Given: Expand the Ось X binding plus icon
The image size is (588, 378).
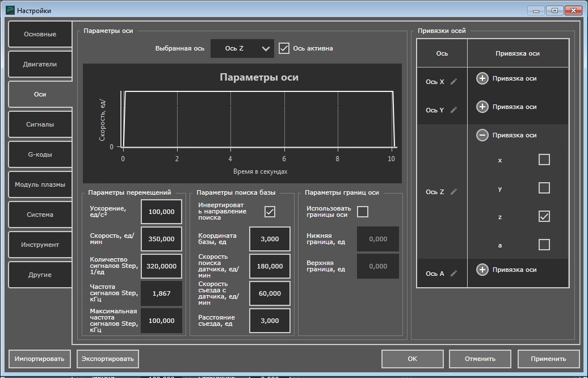Looking at the screenshot, I should (482, 78).
